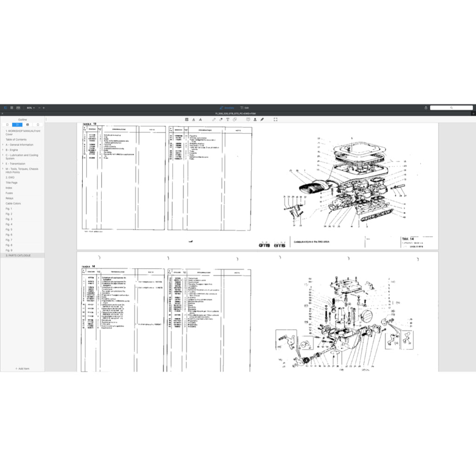Screen dimensions: 476x476
Task: Select the text annotation tool
Action: point(228,119)
